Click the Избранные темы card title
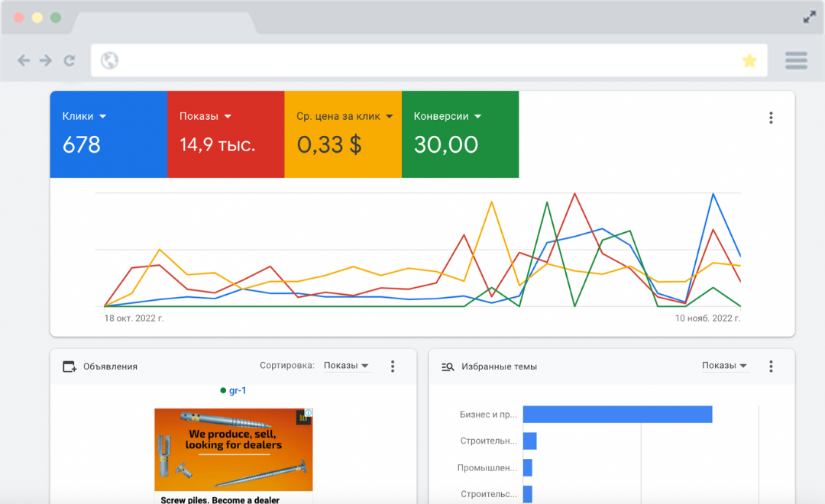 (x=500, y=367)
